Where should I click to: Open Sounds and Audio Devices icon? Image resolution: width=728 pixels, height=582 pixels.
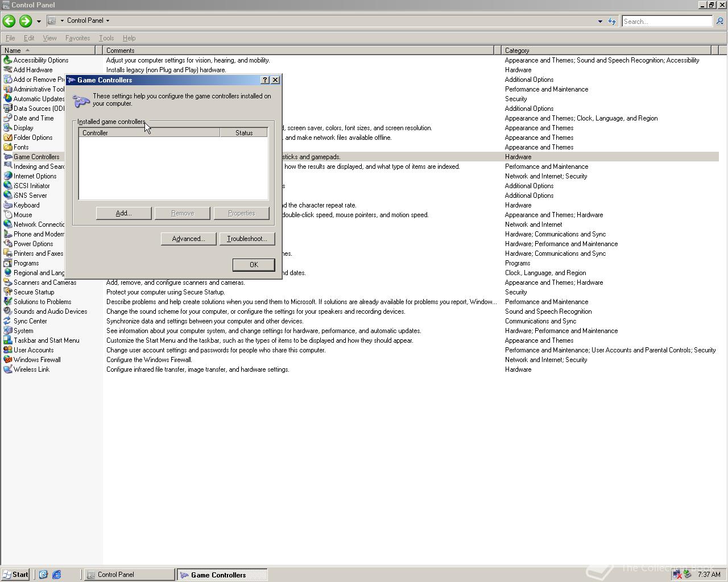7,311
